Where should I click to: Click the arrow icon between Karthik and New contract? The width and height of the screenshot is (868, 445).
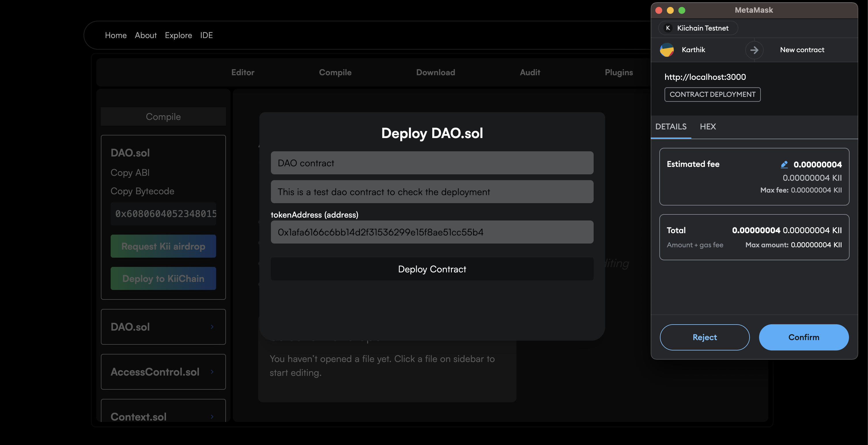click(754, 50)
